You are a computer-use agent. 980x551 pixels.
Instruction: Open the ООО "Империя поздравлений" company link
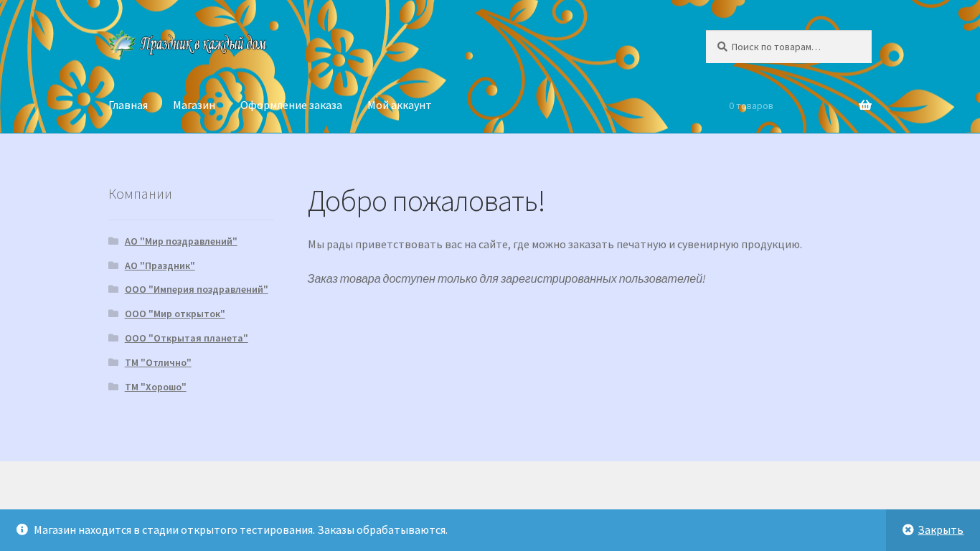point(197,289)
